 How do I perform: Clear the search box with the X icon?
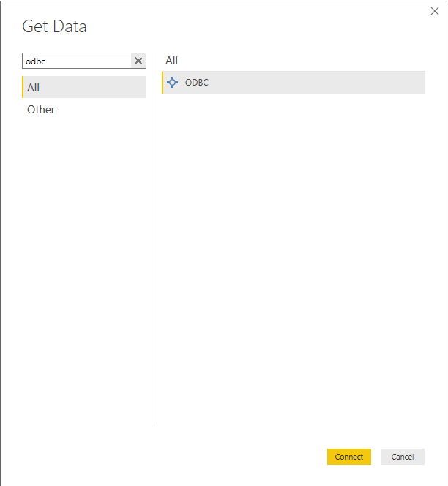138,61
